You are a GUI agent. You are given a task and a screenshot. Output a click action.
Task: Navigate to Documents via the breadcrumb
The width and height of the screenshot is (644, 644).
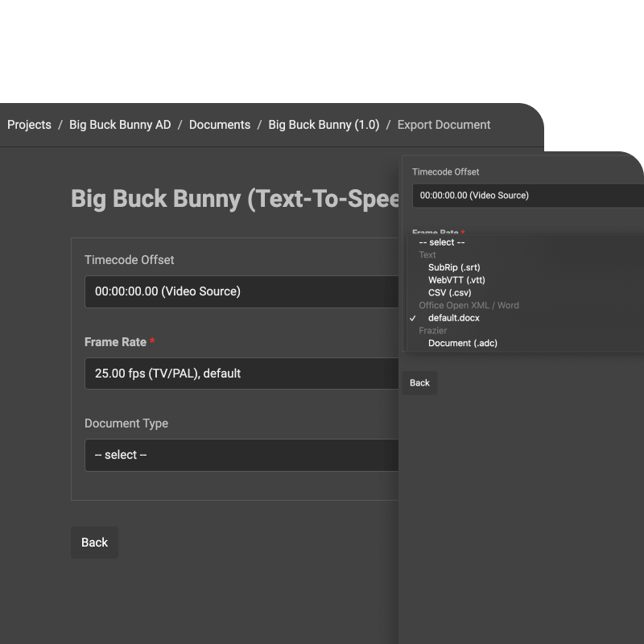coord(220,125)
